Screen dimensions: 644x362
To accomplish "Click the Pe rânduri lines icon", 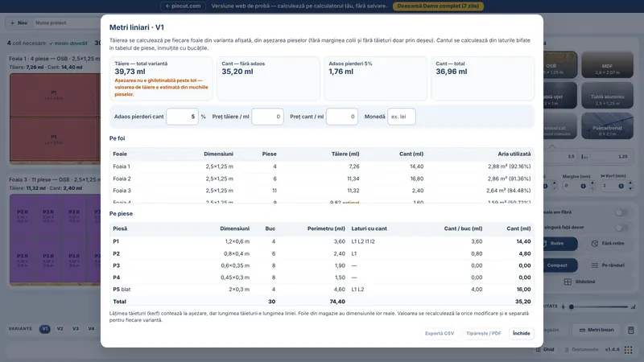I will [594, 265].
